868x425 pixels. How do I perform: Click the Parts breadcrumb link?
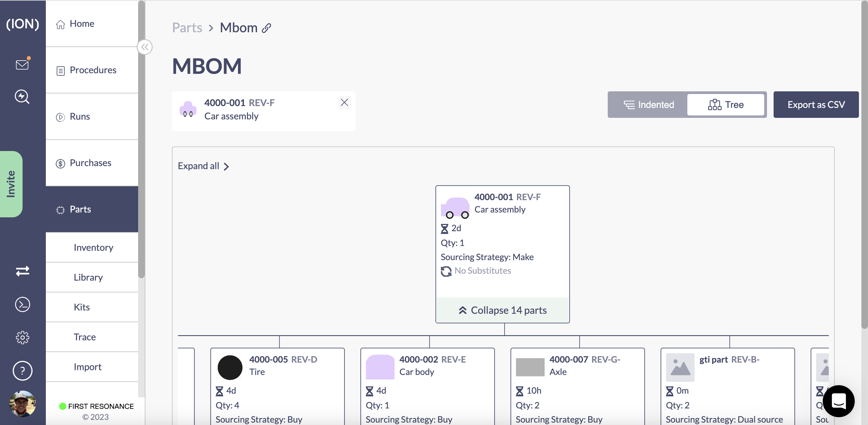(x=187, y=28)
